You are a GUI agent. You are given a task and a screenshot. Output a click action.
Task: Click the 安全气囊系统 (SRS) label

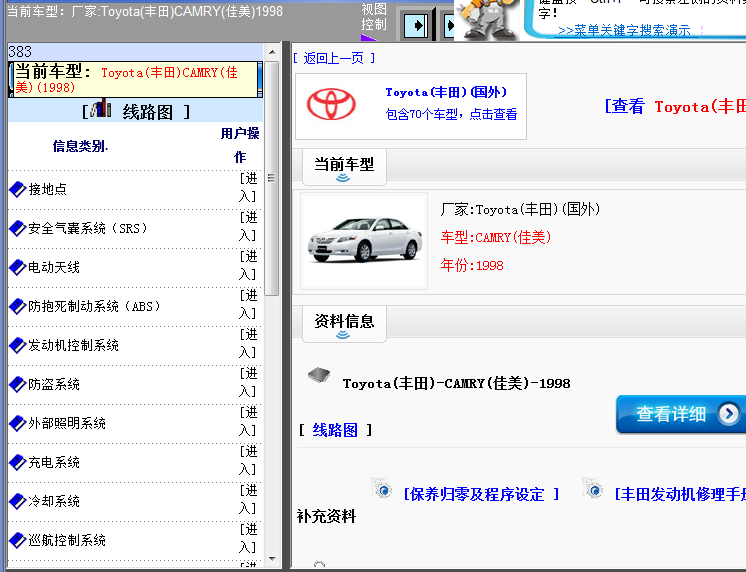[x=88, y=228]
